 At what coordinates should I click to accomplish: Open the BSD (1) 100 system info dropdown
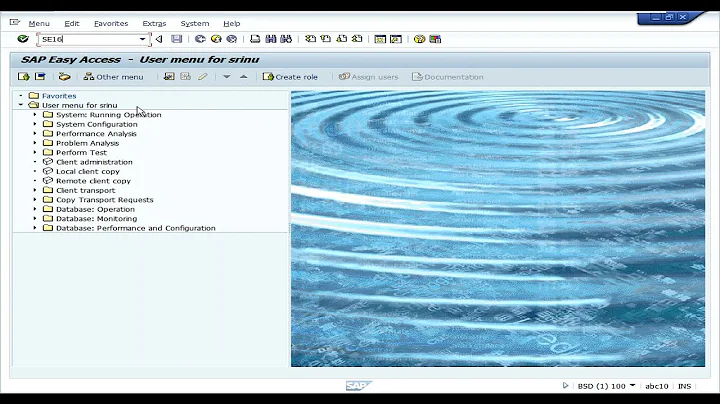632,385
